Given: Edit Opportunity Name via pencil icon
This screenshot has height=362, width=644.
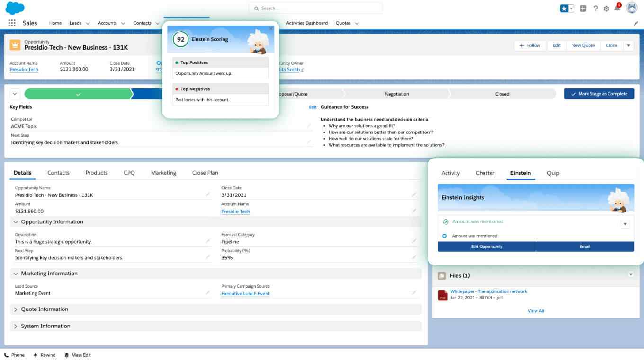Looking at the screenshot, I should (x=207, y=194).
